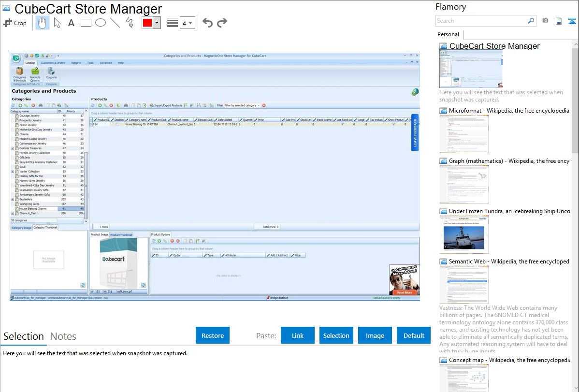The width and height of the screenshot is (579, 392).
Task: Open the Semantic Web snapshot title
Action: click(x=509, y=261)
